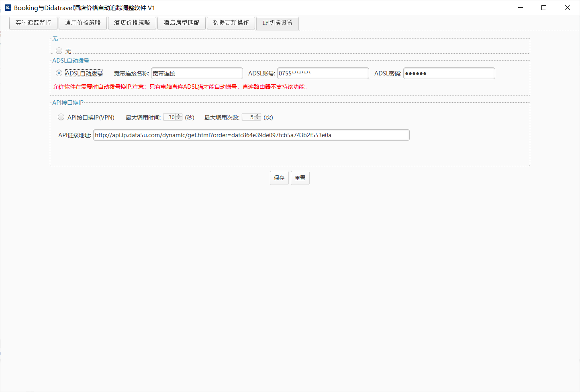580x392 pixels.
Task: Click the ADSL自动拨号 group title
Action: click(x=71, y=61)
